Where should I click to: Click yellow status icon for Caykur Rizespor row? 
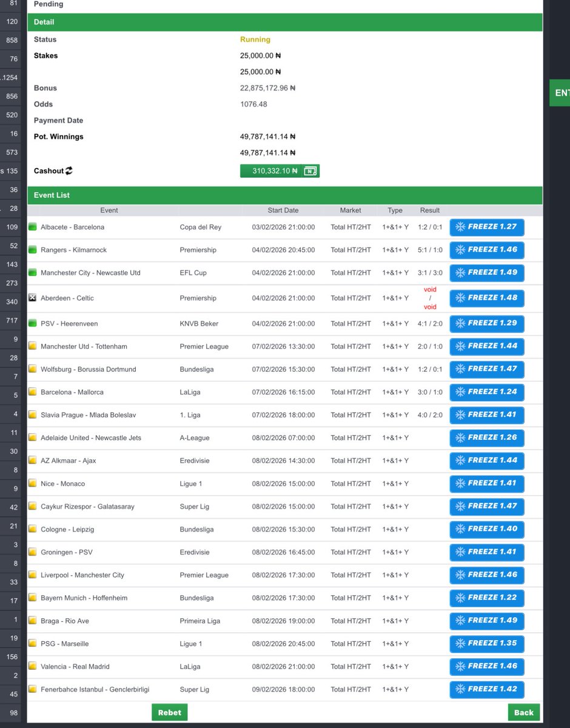point(33,507)
